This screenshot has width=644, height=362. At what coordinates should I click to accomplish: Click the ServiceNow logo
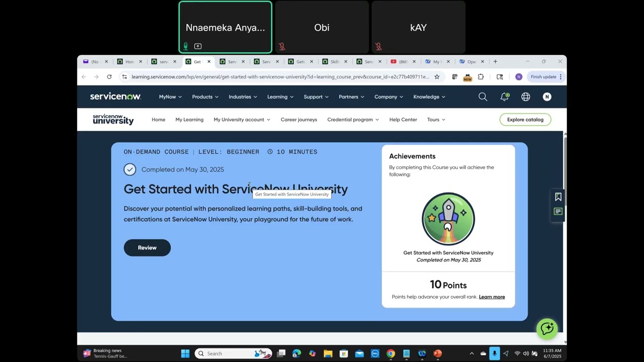tap(115, 97)
